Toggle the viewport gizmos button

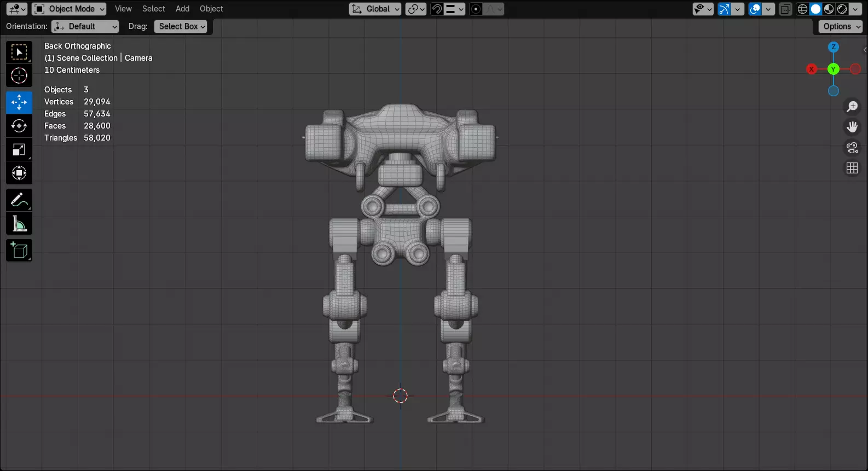click(x=724, y=9)
